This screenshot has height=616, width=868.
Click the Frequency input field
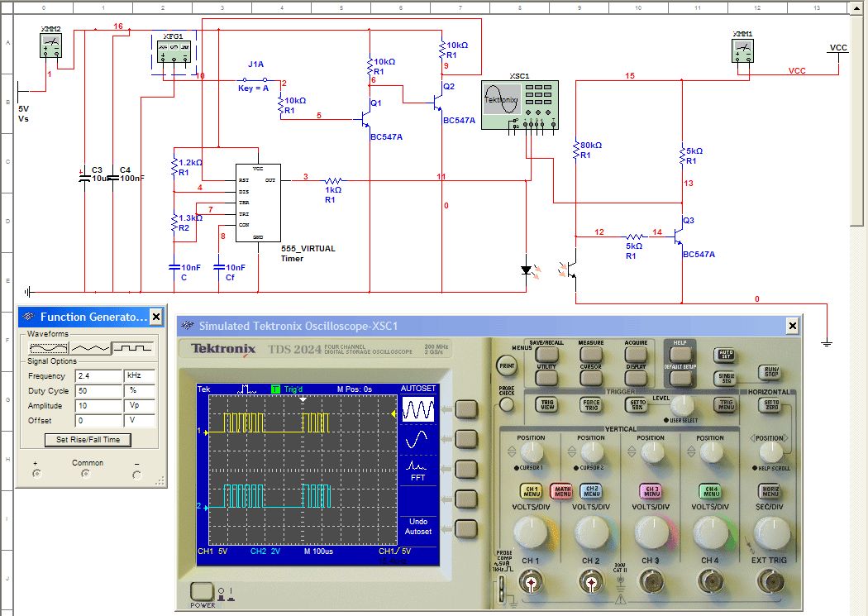[x=98, y=376]
